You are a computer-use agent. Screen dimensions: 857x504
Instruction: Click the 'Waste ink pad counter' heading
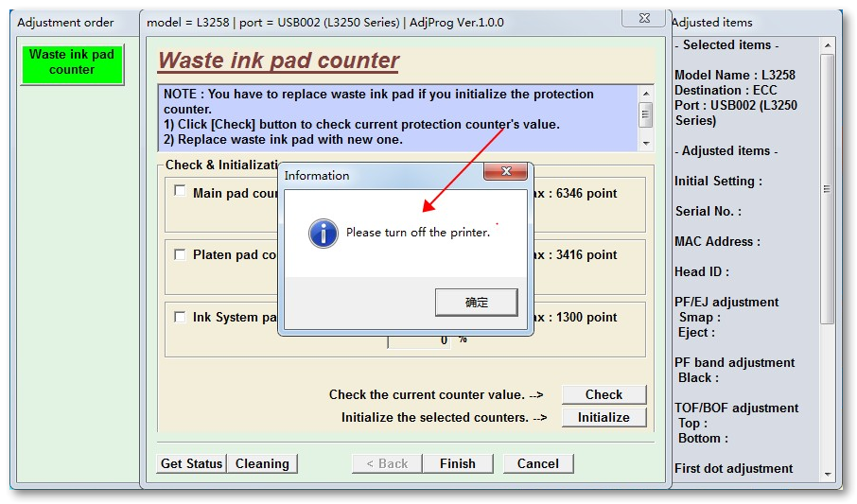(279, 61)
